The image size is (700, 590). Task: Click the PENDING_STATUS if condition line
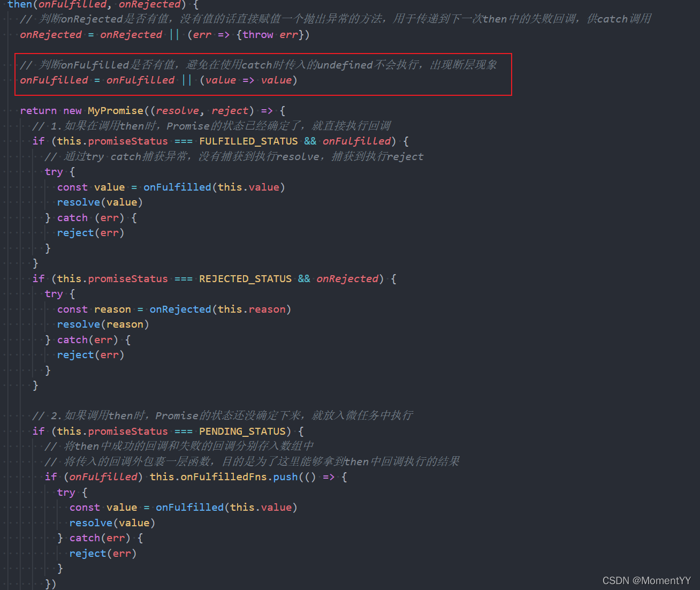pyautogui.click(x=168, y=432)
